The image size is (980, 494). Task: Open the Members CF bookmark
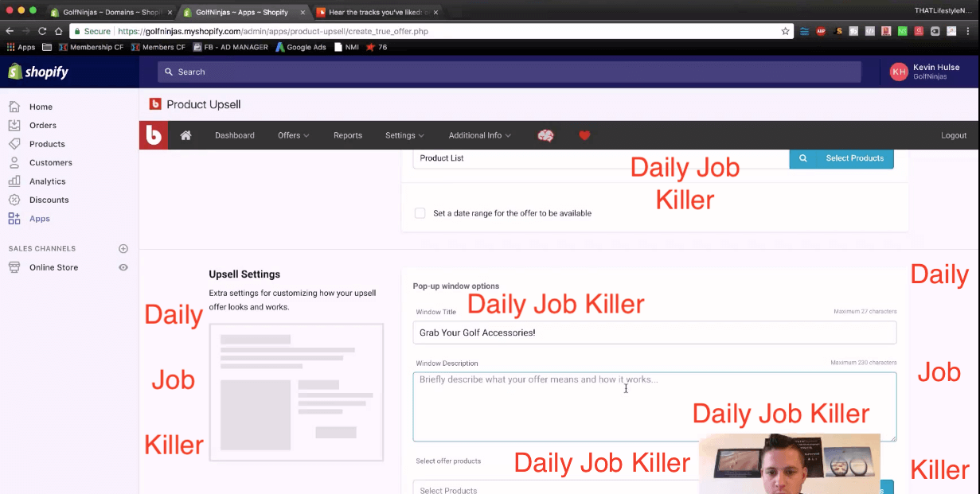point(158,47)
